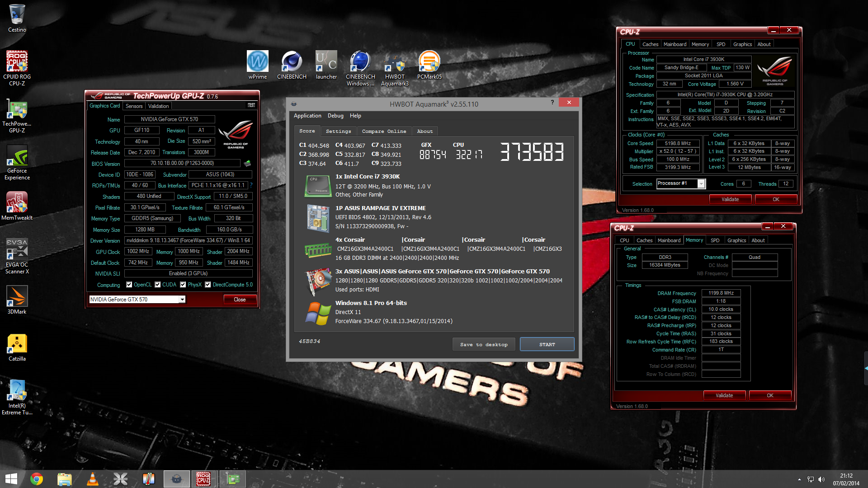868x488 pixels.
Task: Switch to GPU-Z taskbar item
Action: click(x=233, y=479)
